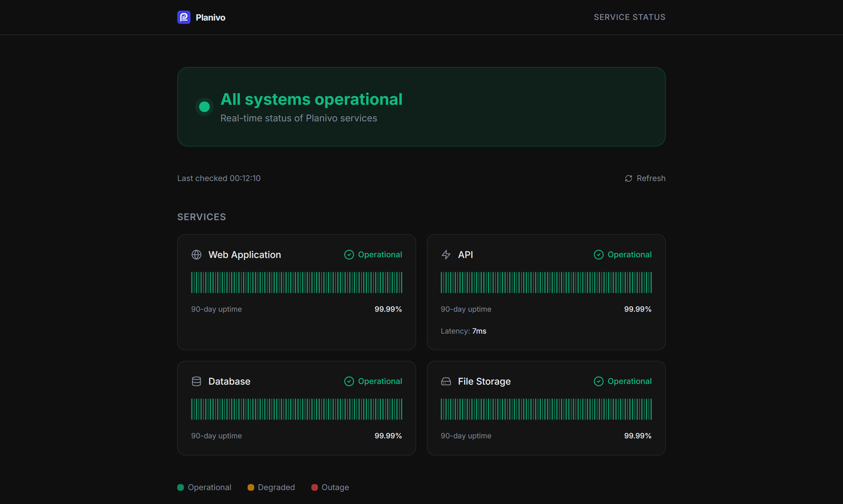Click the red Outage legend dot
The height and width of the screenshot is (504, 843).
(314, 487)
